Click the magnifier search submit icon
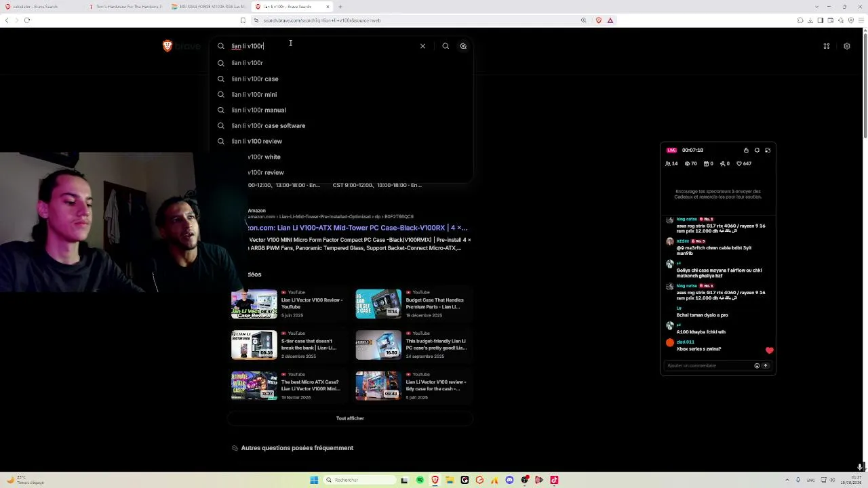This screenshot has width=868, height=488. [x=446, y=46]
